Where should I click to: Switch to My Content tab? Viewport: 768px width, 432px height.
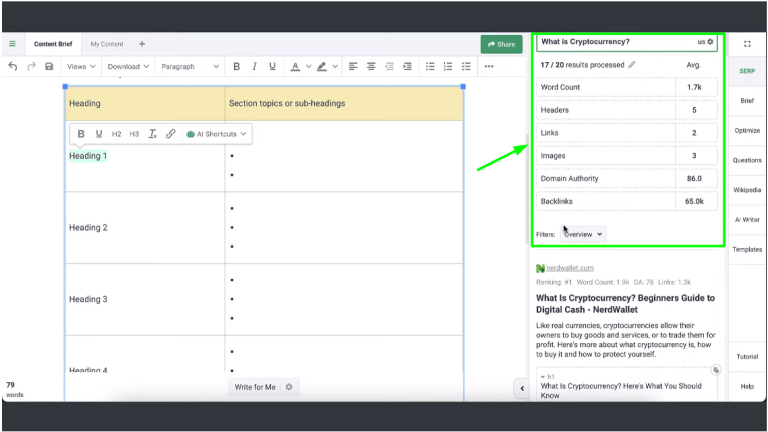point(107,44)
